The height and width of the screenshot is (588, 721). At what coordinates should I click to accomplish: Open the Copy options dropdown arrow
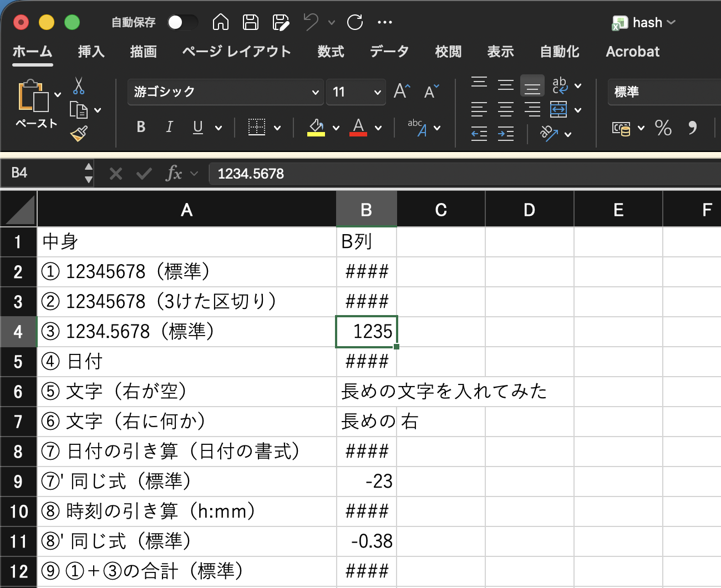tap(98, 110)
